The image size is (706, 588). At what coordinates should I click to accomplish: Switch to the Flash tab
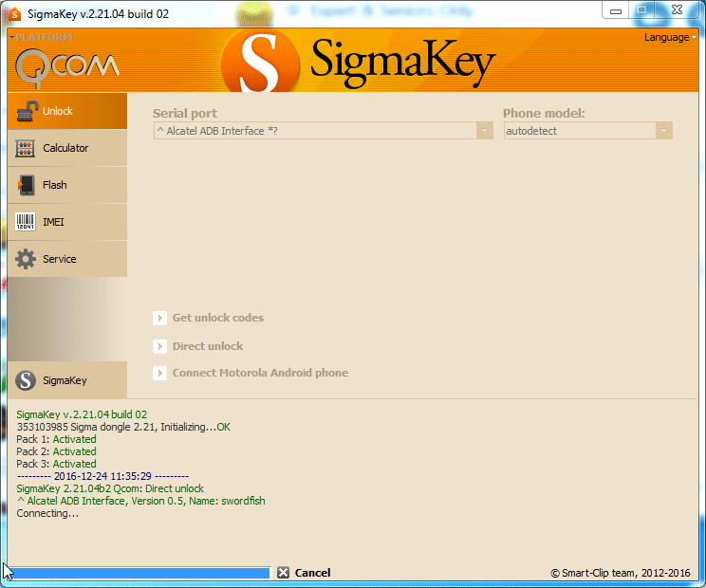(x=67, y=185)
